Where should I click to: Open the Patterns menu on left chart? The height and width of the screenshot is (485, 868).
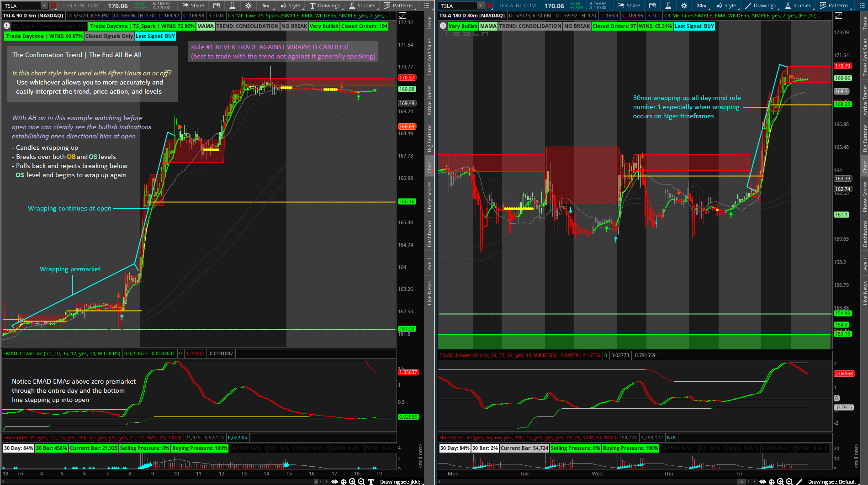(398, 5)
